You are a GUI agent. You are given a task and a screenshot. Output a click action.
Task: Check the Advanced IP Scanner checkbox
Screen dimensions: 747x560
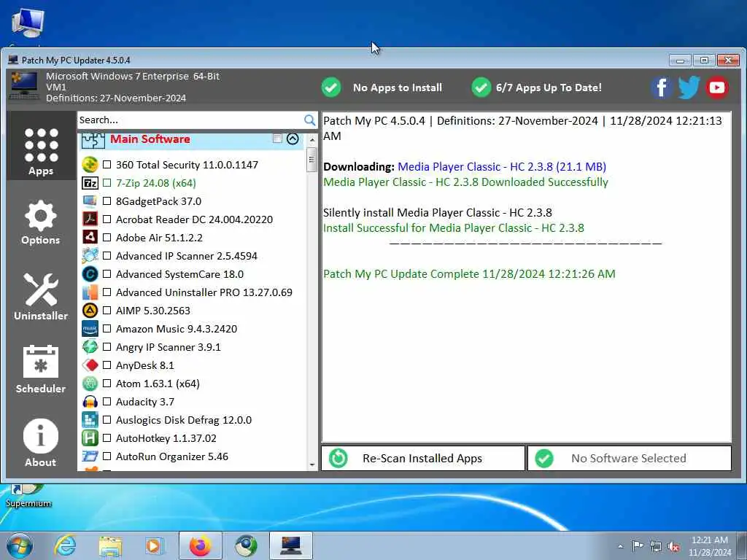pyautogui.click(x=107, y=256)
